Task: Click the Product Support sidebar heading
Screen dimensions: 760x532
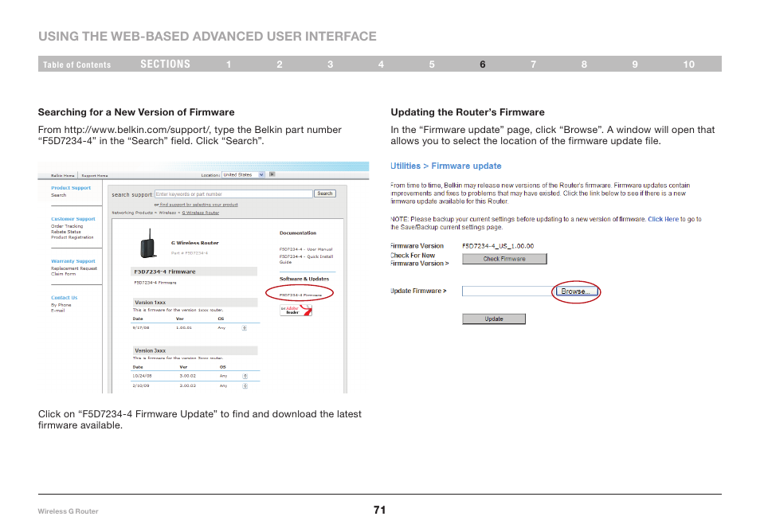Action: [71, 187]
